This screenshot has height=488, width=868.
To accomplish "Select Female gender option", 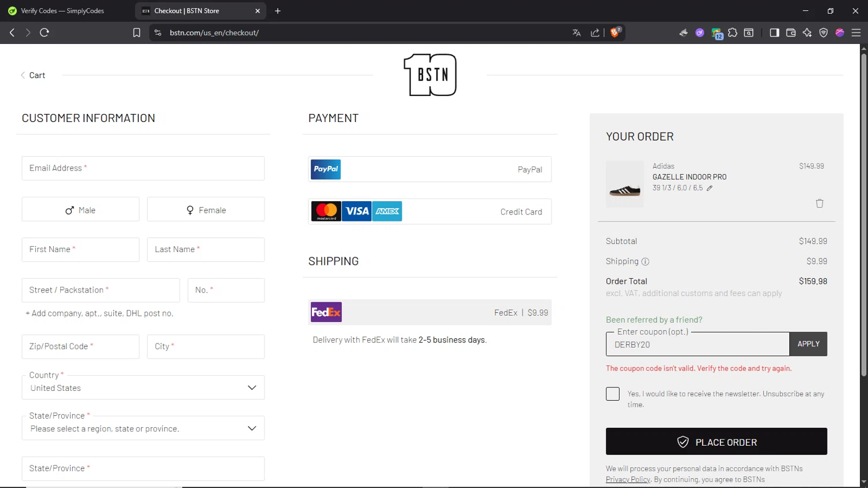I will (x=206, y=209).
